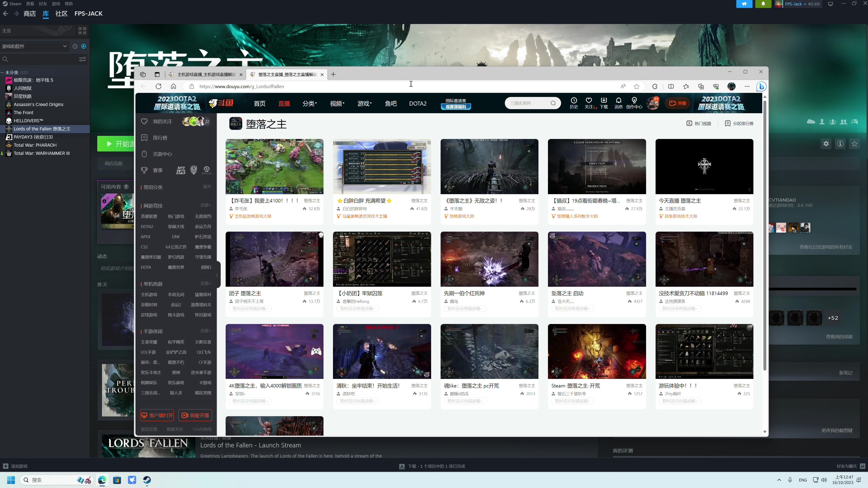
Task: Open the Bing sidebar icon
Action: (x=761, y=86)
